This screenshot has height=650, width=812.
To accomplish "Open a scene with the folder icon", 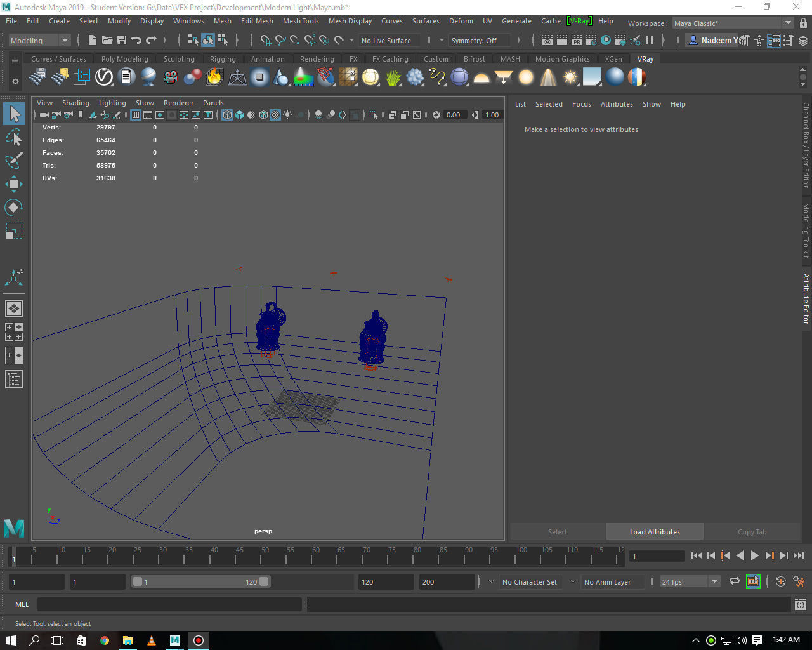I will (107, 40).
